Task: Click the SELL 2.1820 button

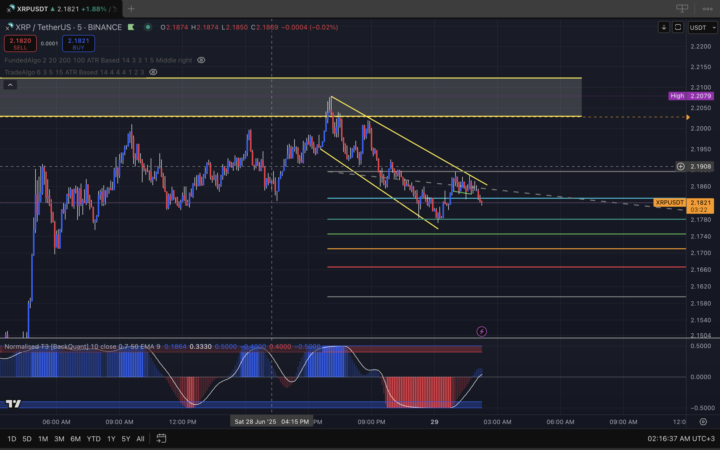Action: tap(20, 44)
